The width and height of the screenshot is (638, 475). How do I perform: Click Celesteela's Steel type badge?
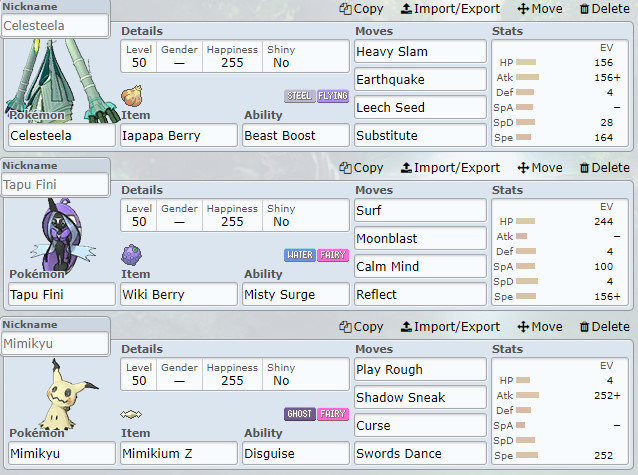[x=299, y=96]
